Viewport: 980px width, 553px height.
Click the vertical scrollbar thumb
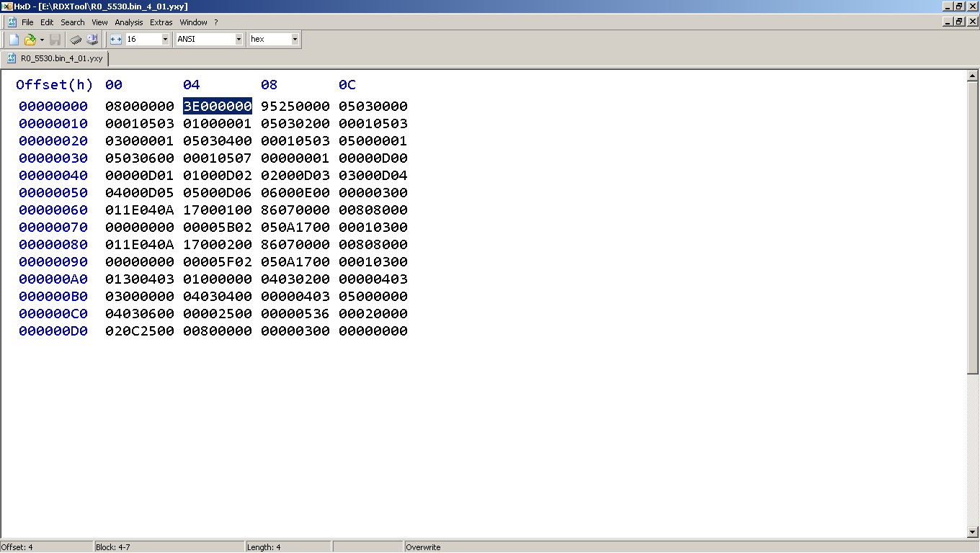point(973,227)
